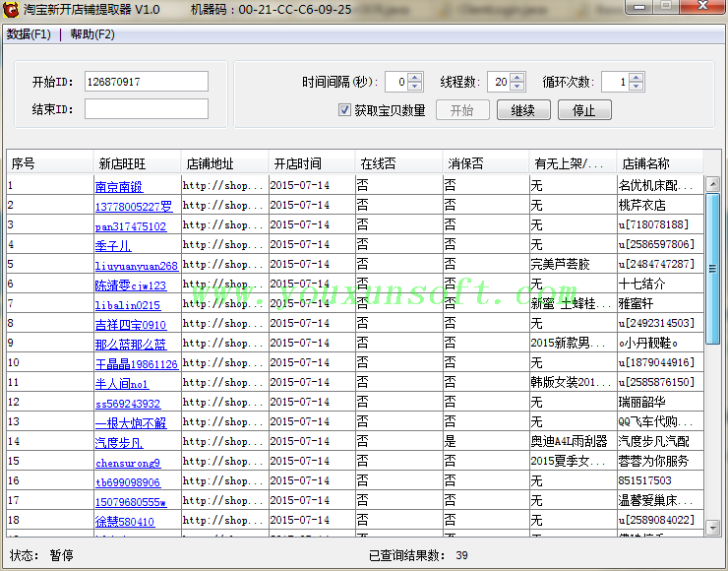Click the table scrollbar down arrow
The image size is (728, 571).
pos(712,528)
